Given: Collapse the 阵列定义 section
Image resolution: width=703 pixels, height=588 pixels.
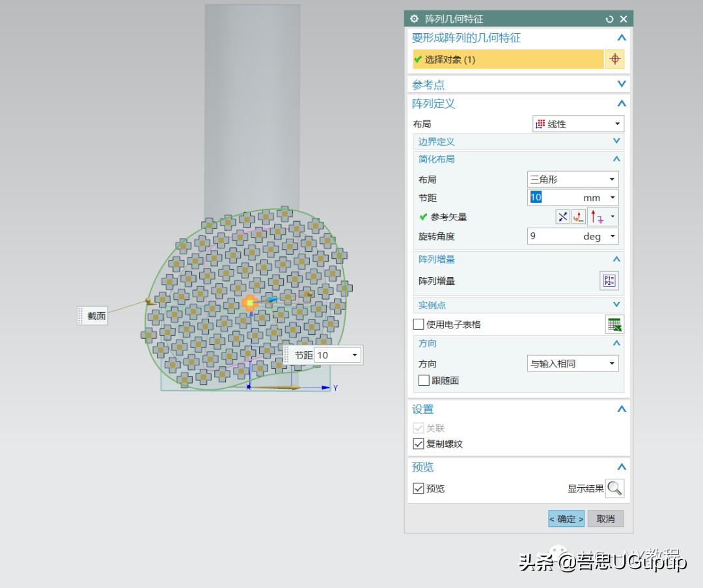Looking at the screenshot, I should (x=621, y=103).
